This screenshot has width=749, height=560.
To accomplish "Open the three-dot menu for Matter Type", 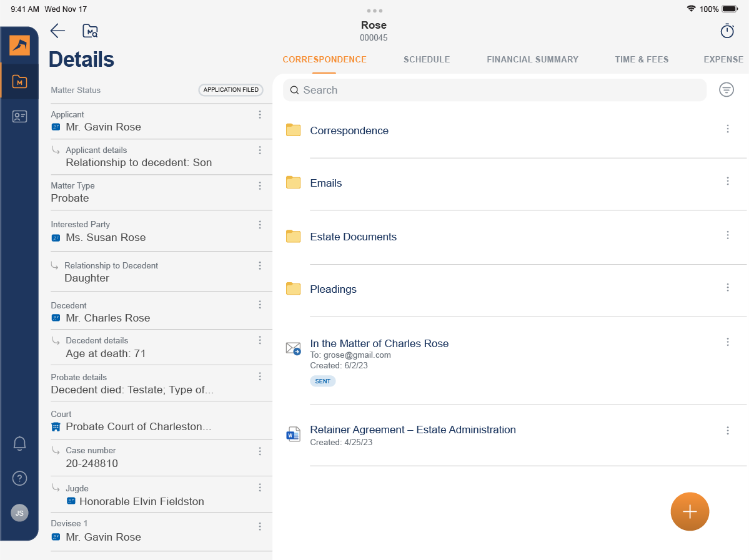I will click(x=260, y=185).
